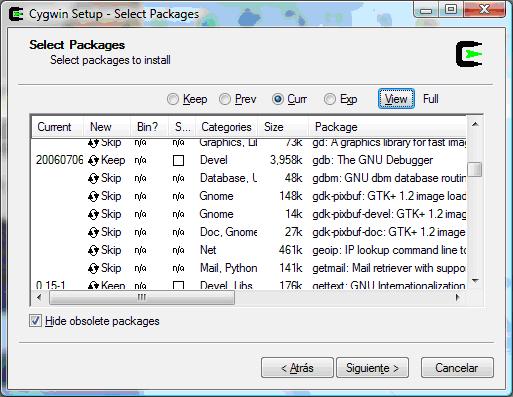Click the Siguiente next button
This screenshot has width=513, height=397.
tap(372, 368)
